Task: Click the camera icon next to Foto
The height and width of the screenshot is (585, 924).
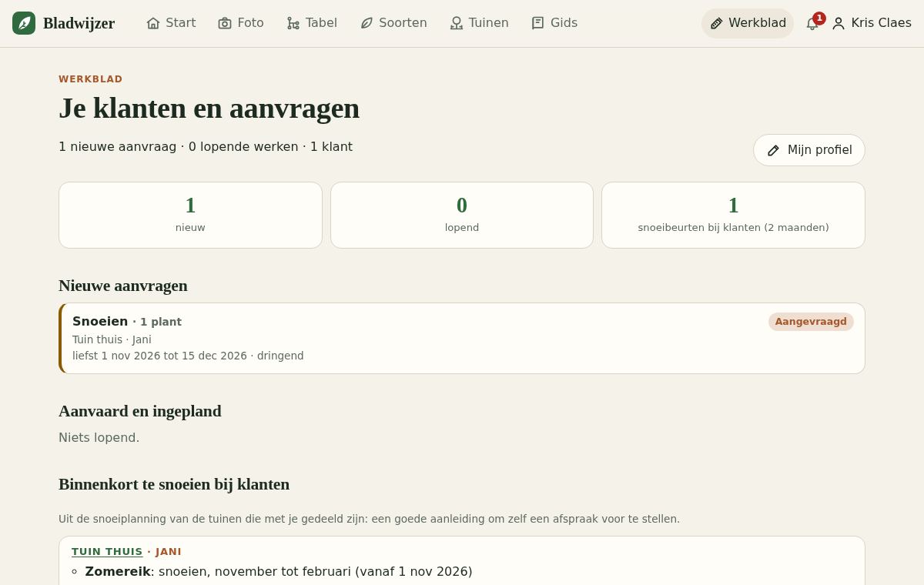Action: click(x=225, y=23)
